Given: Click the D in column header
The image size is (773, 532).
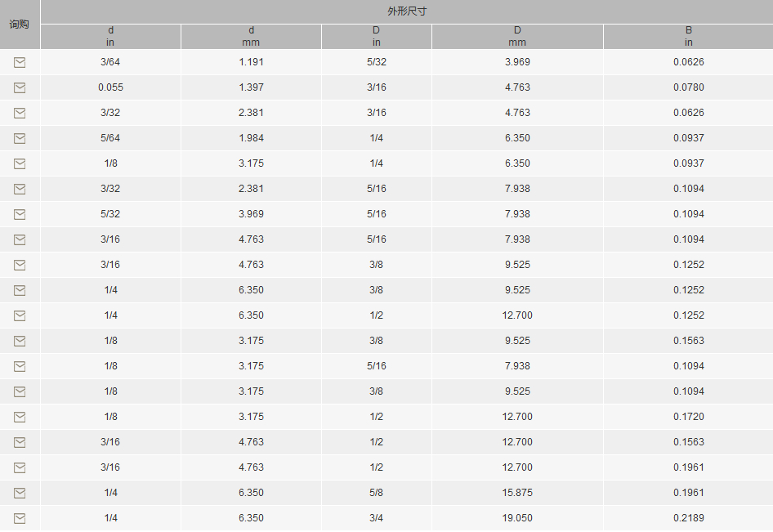Looking at the screenshot, I should [377, 37].
